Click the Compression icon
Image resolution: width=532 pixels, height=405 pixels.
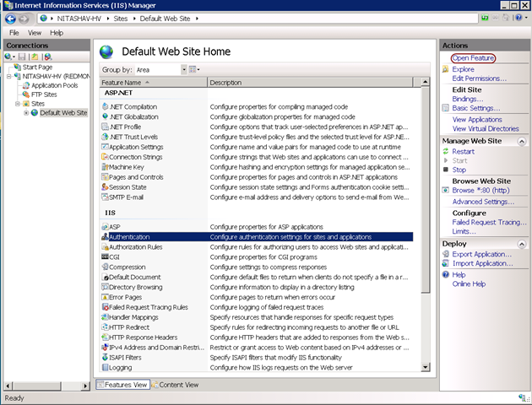[x=106, y=267]
